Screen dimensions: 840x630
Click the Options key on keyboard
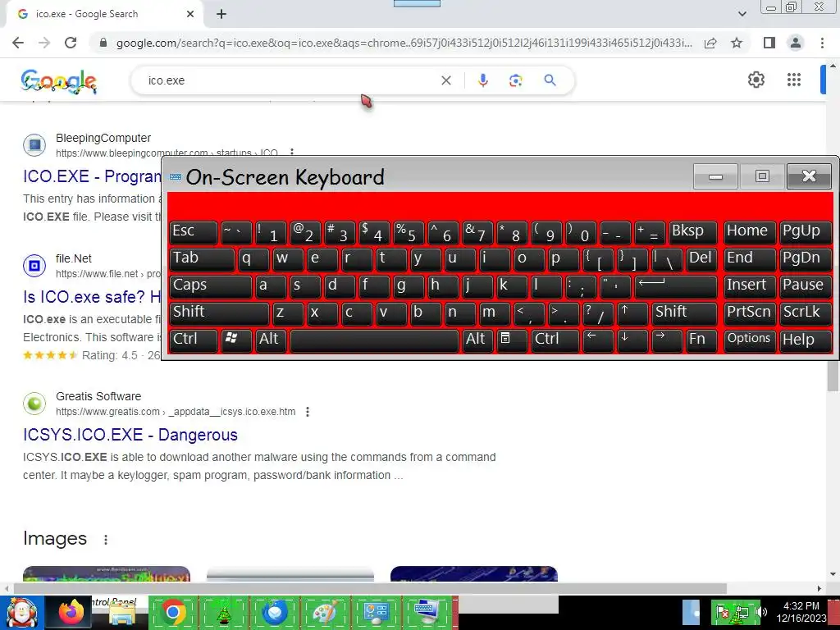(x=750, y=340)
